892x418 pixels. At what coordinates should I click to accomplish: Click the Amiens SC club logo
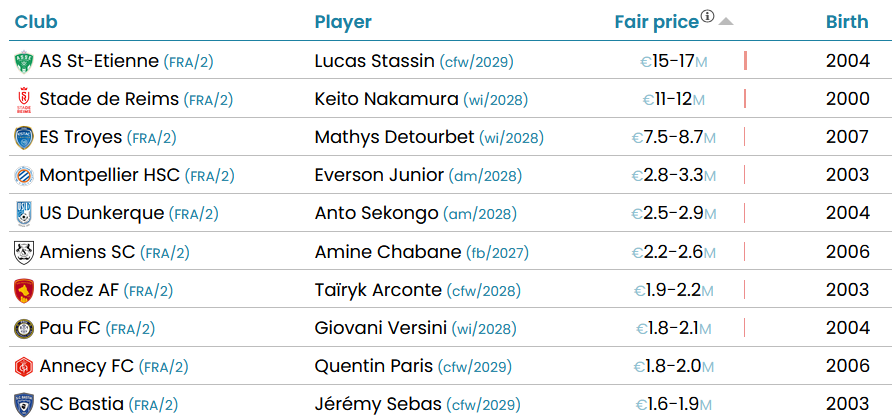(23, 252)
